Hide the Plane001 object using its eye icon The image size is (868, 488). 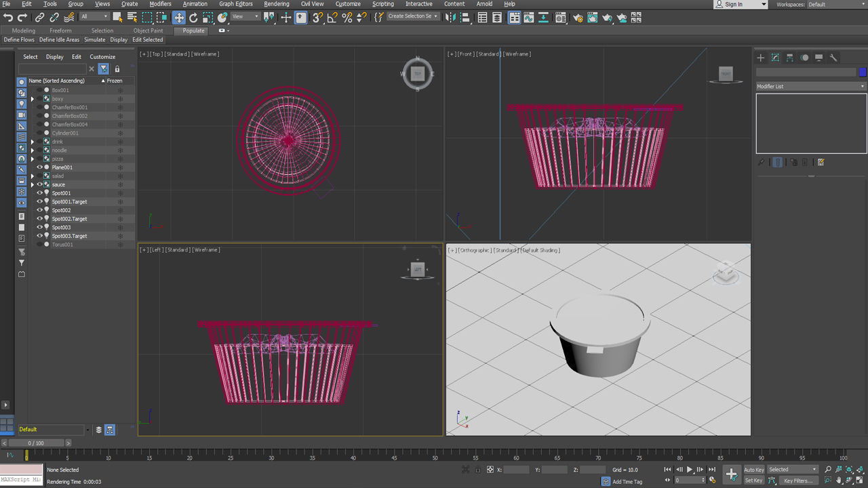[39, 167]
